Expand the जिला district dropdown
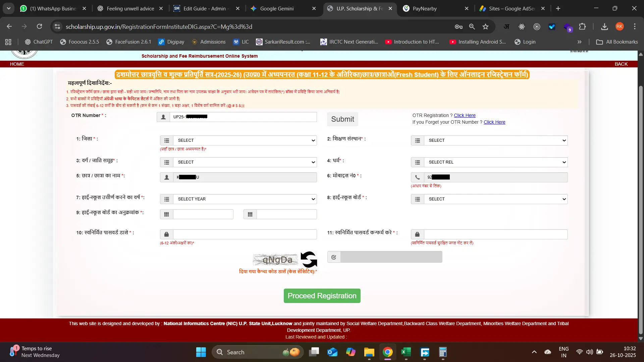 (x=245, y=140)
